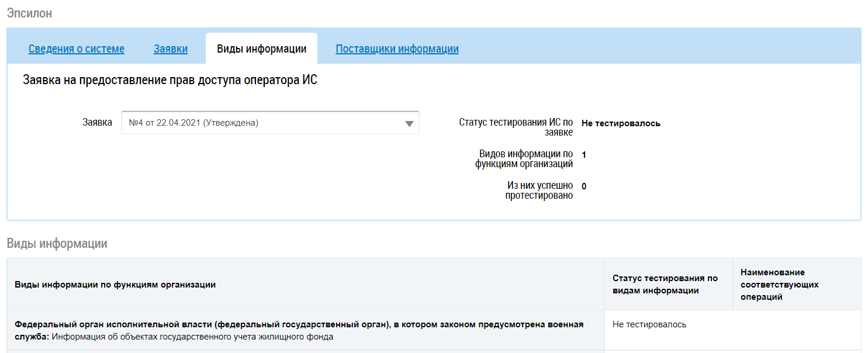Click the Видов информации по функциям организаций label
This screenshot has width=868, height=353.
pos(524,159)
